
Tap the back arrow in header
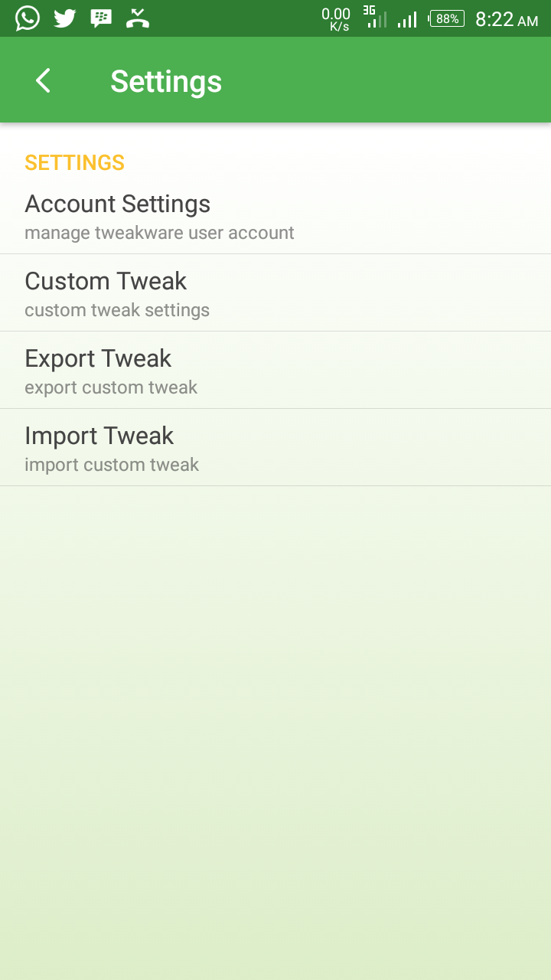point(43,80)
